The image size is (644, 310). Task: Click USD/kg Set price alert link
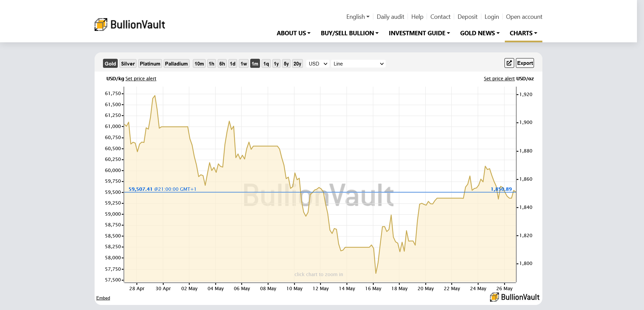141,79
